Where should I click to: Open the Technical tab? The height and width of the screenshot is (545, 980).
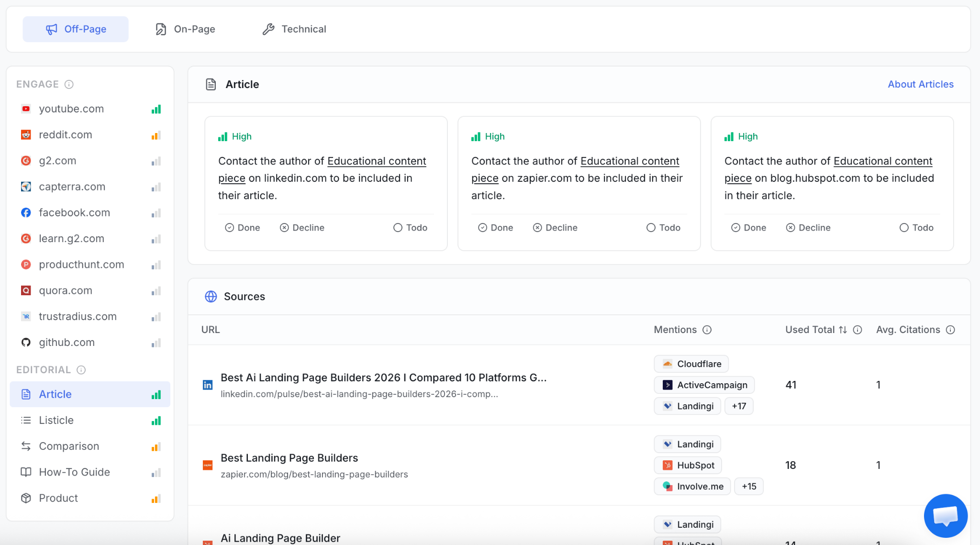click(x=294, y=29)
